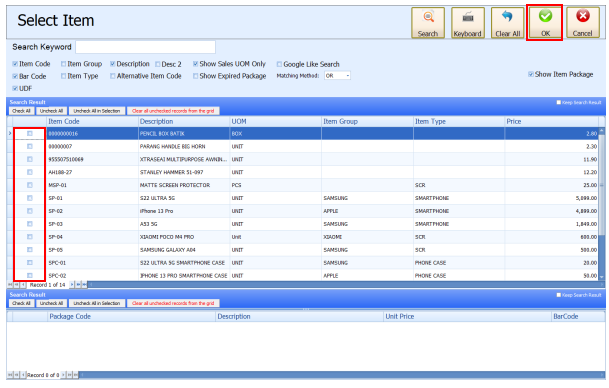
Task: Select the XIAOMI POCO M4 PRO description cell
Action: pos(184,237)
